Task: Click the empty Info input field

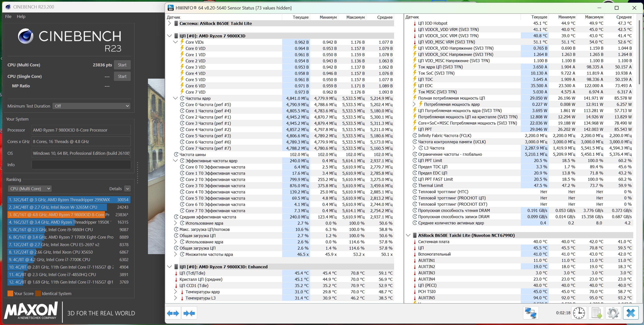Action: point(81,165)
